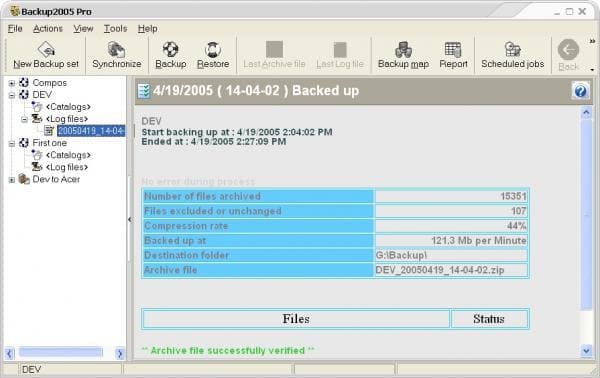This screenshot has height=378, width=600.
Task: Click the tree pane left scroll arrow
Action: pyautogui.click(x=10, y=353)
